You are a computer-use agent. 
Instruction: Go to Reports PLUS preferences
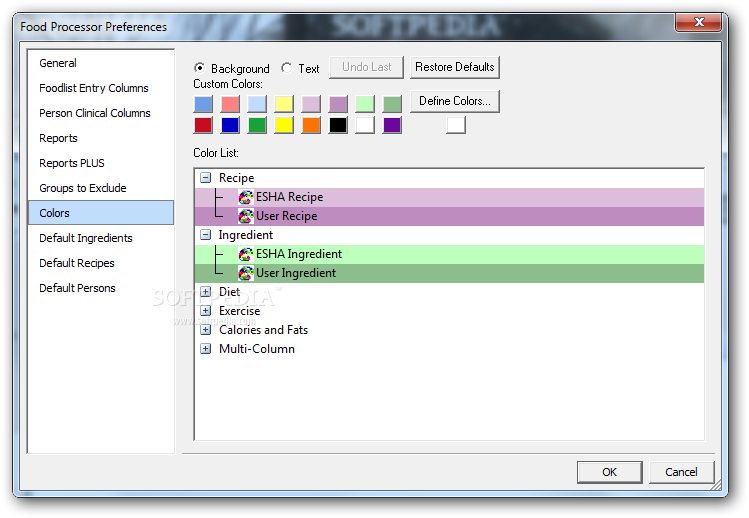coord(101,163)
